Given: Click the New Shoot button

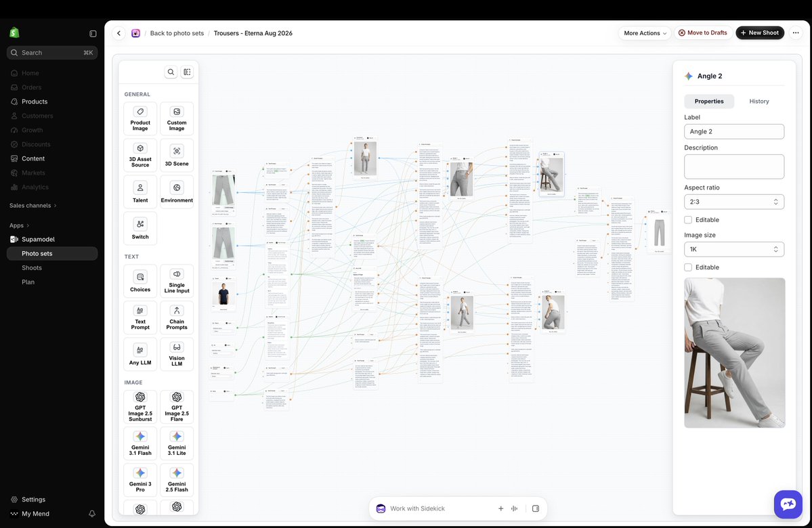Looking at the screenshot, I should (760, 32).
